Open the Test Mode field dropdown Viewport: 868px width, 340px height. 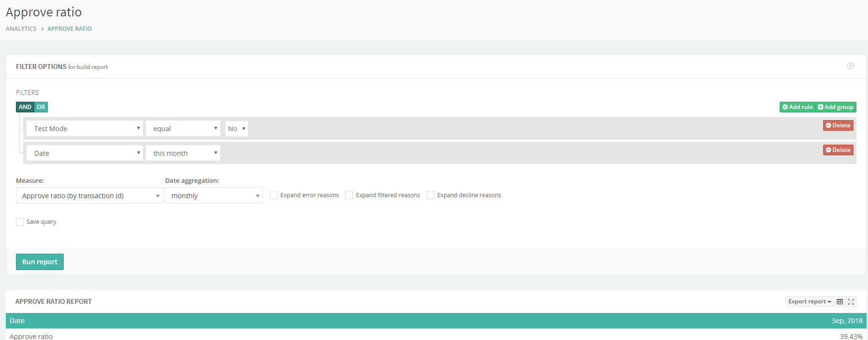[84, 129]
